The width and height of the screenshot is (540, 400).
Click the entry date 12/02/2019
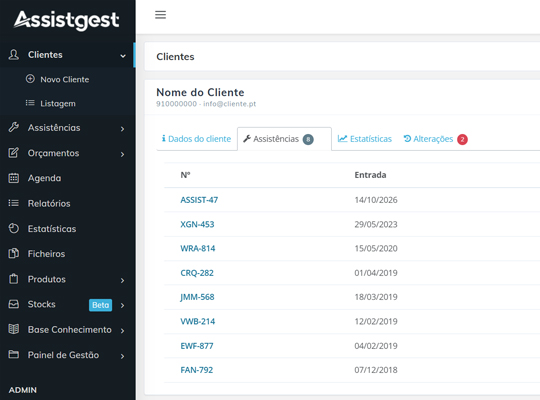point(376,321)
